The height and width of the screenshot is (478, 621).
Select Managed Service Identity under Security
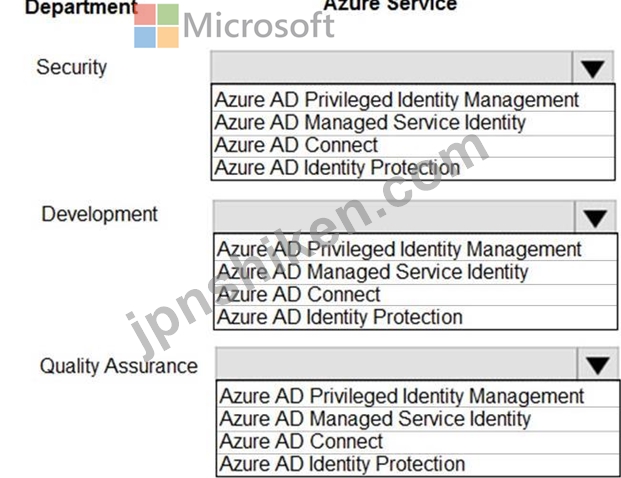[x=413, y=123]
